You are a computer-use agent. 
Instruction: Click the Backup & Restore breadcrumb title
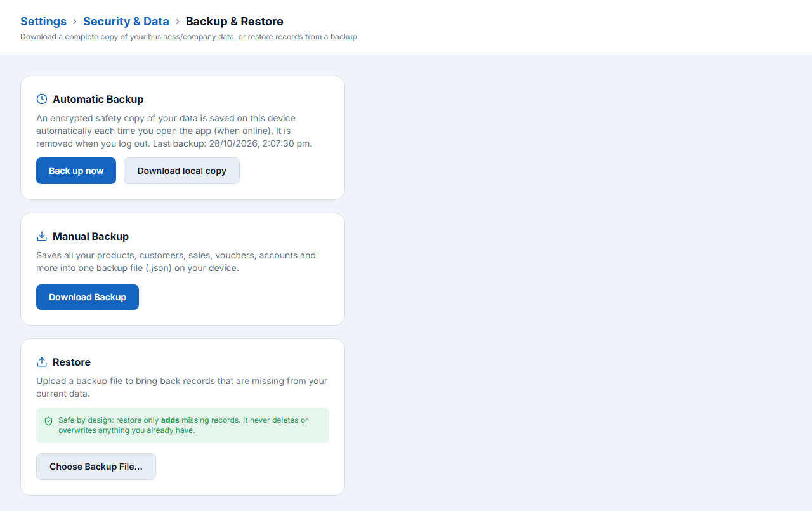(235, 22)
